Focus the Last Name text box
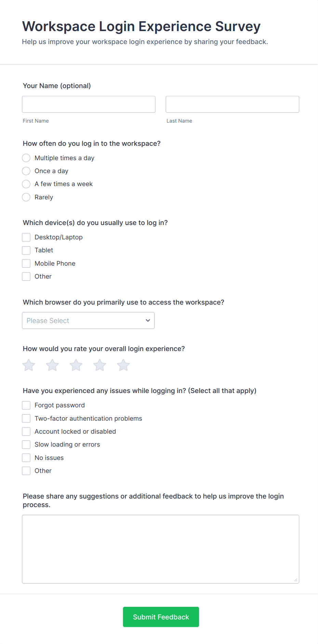The image size is (318, 644). click(x=233, y=104)
